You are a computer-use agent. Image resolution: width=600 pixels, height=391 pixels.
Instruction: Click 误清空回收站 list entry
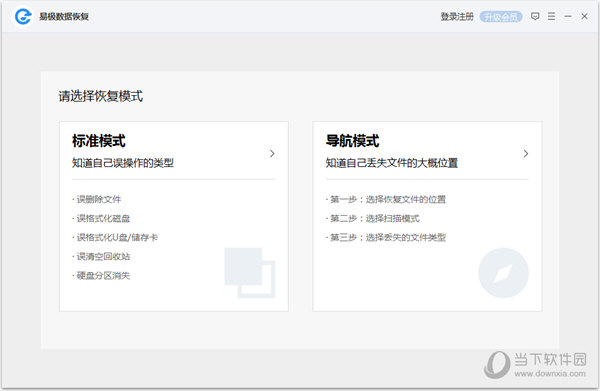pyautogui.click(x=103, y=257)
